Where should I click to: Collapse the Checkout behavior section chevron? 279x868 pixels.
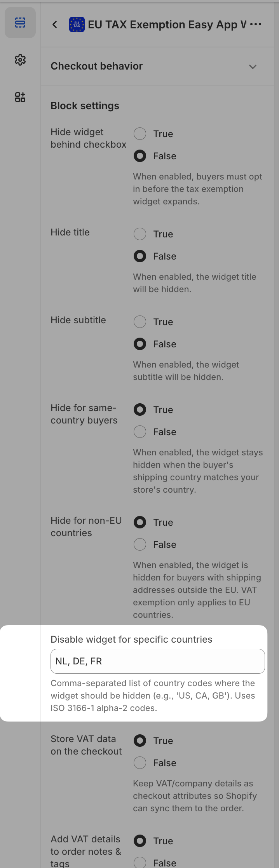(253, 66)
